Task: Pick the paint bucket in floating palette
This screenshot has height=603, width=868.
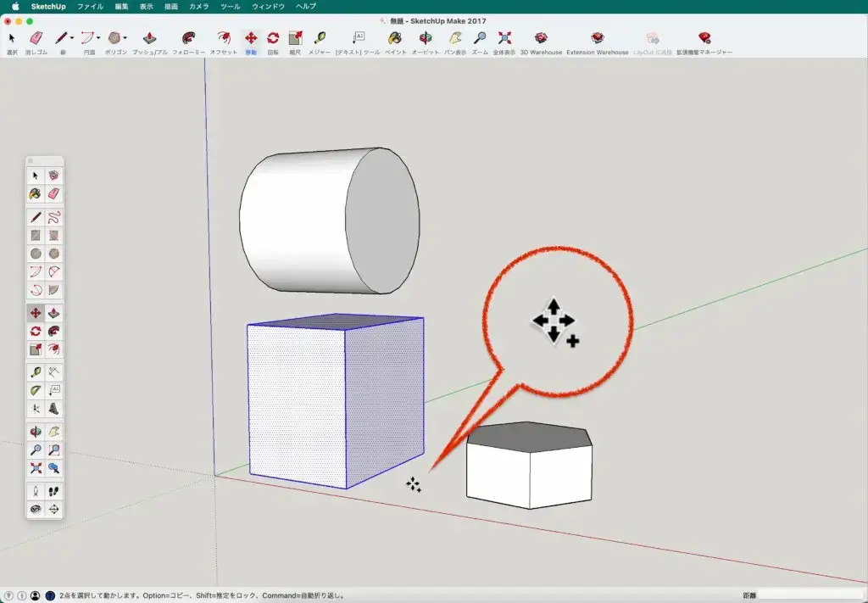Action: pyautogui.click(x=36, y=194)
